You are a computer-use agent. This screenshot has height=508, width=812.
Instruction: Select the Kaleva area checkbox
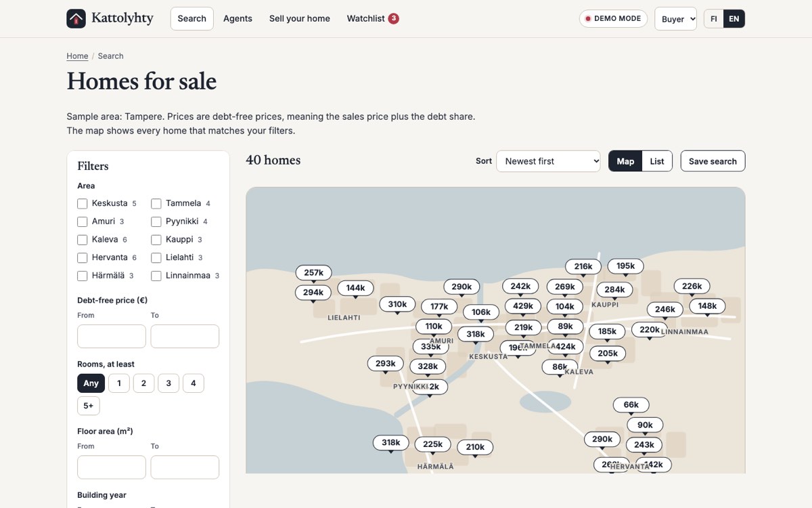pos(83,239)
